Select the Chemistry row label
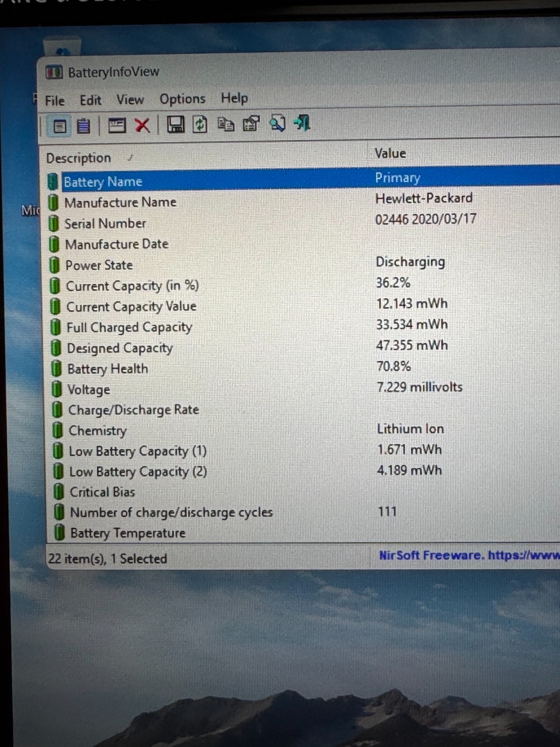 [x=98, y=430]
